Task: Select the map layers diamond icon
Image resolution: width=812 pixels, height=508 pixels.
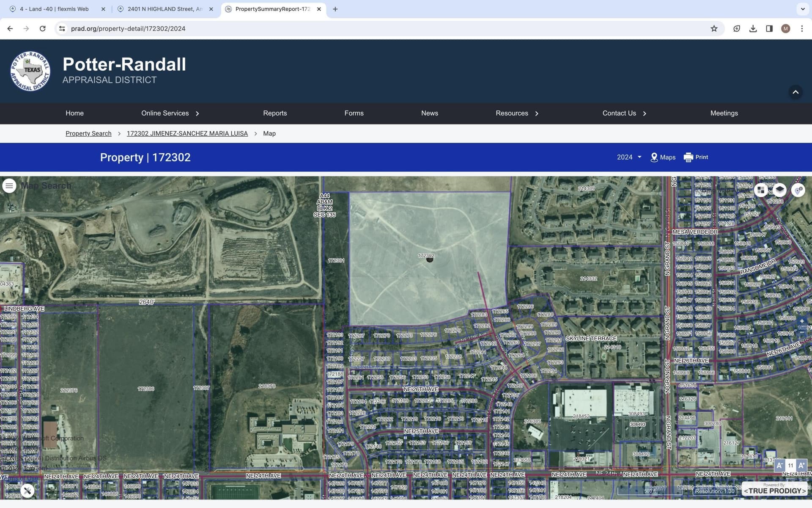Action: pos(779,190)
